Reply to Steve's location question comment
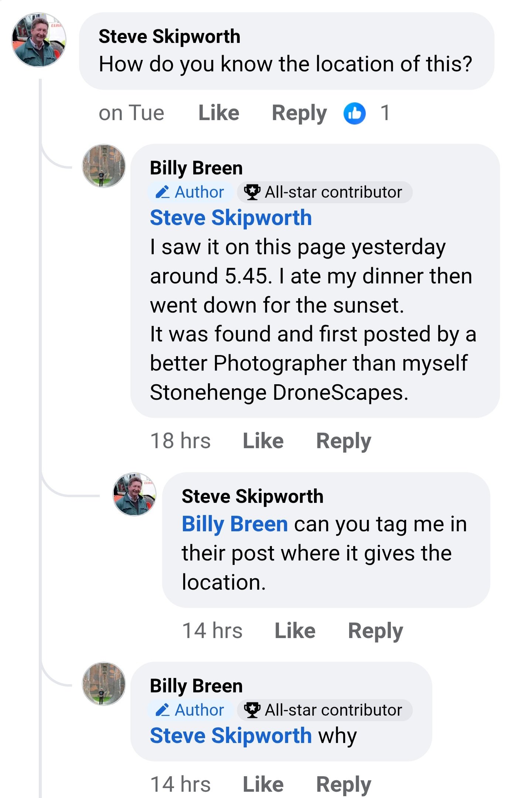532x798 pixels. (x=299, y=113)
